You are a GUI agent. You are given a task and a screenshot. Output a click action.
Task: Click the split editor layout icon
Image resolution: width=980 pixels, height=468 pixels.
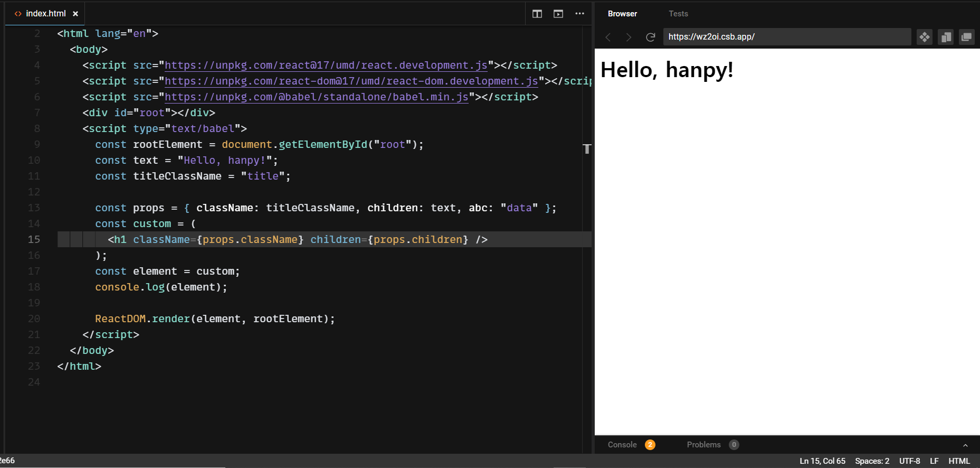[537, 14]
